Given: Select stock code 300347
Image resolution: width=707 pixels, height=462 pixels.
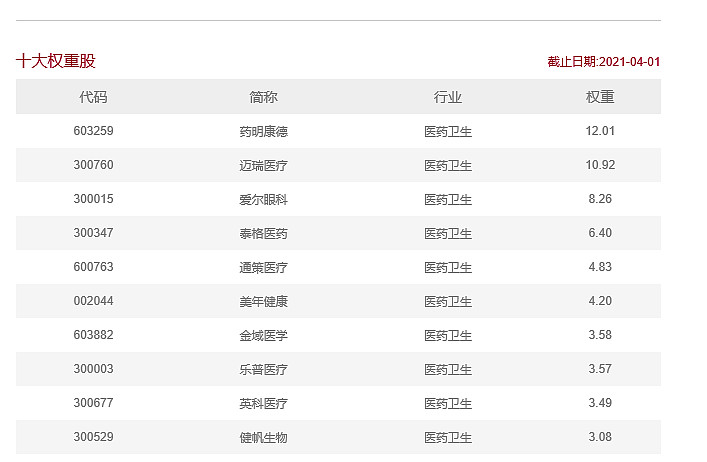Looking at the screenshot, I should (x=94, y=233).
